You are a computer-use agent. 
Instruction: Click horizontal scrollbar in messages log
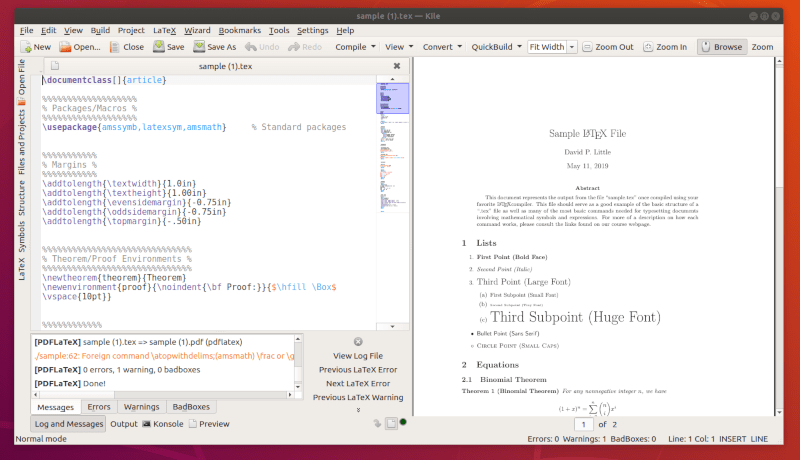tap(163, 395)
